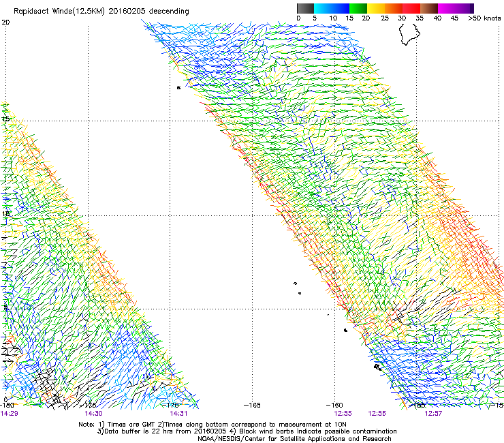Pick the orange 25-30 knots legend segment
This screenshot has width=504, height=443.
pyautogui.click(x=394, y=8)
